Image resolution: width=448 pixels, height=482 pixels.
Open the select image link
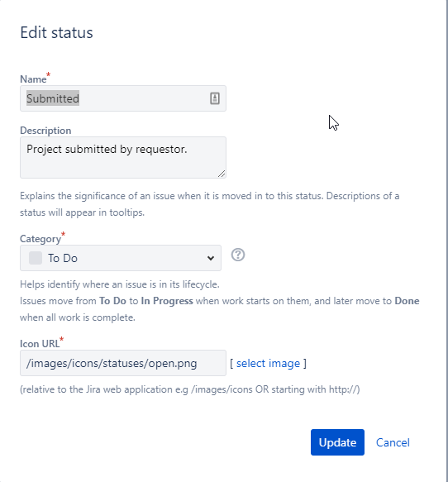[x=268, y=363]
